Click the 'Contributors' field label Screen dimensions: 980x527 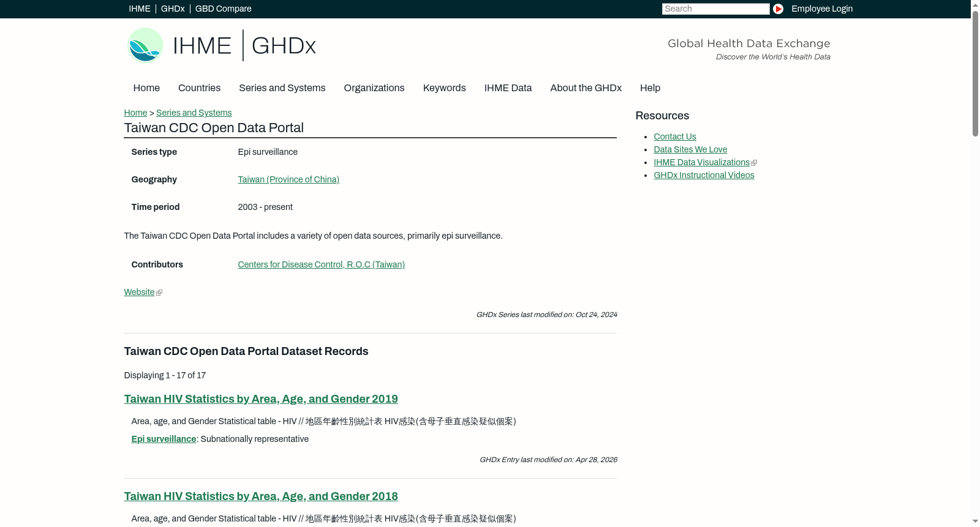157,264
